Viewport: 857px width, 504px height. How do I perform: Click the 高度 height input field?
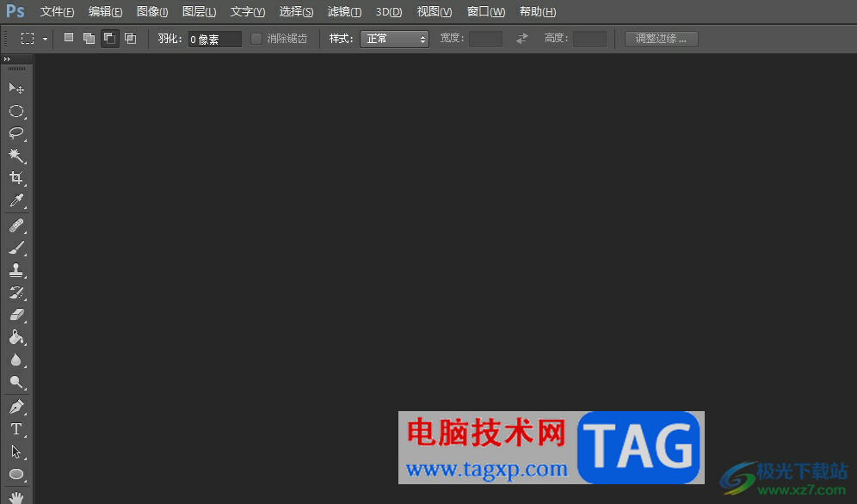(x=589, y=39)
